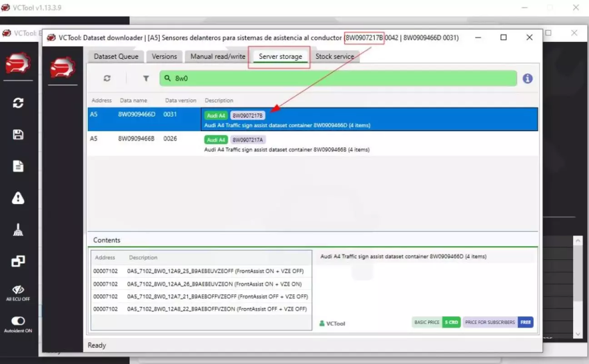
Task: Select the 12A8_22 BOFFVZEON contents item
Action: click(x=201, y=309)
